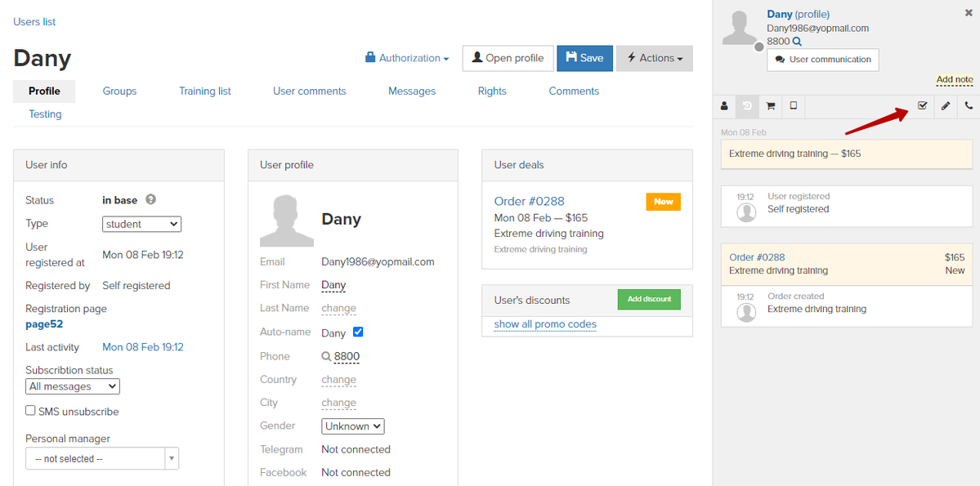Click the person icon in sidebar toolbar
This screenshot has width=980, height=486.
[724, 106]
